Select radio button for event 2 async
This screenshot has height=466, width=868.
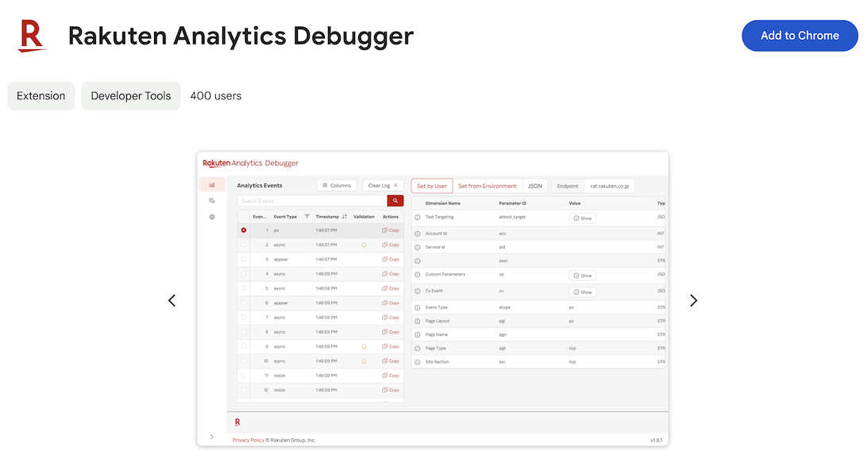point(244,245)
